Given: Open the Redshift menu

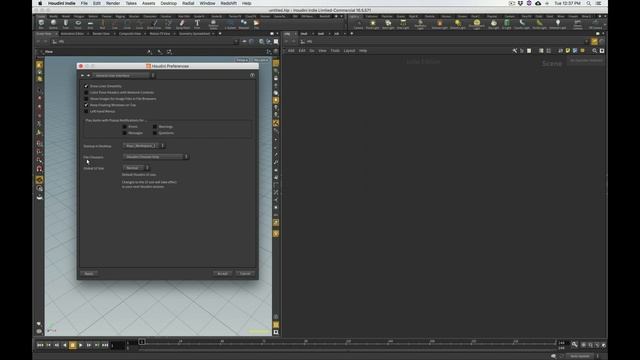Looking at the screenshot, I should coord(228,3).
